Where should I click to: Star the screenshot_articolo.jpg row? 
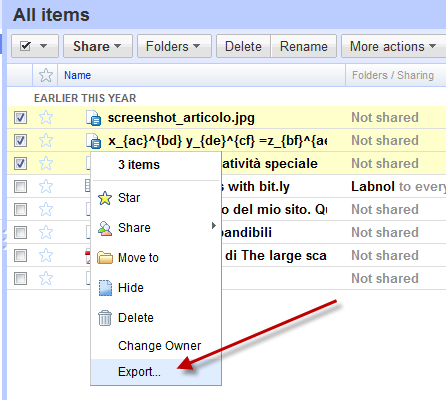46,118
